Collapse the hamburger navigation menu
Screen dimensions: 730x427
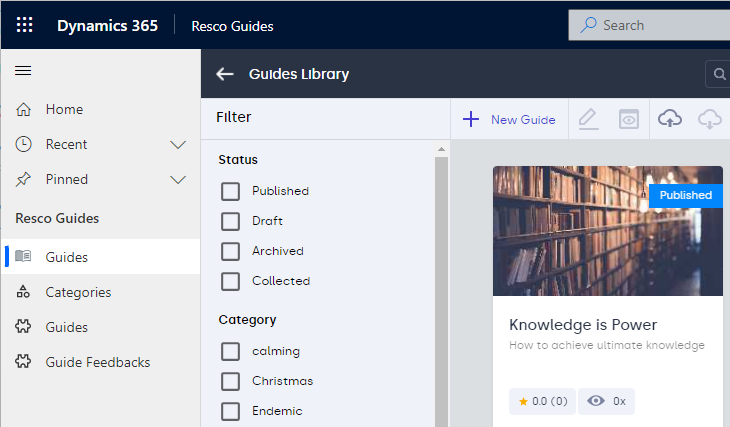click(23, 71)
